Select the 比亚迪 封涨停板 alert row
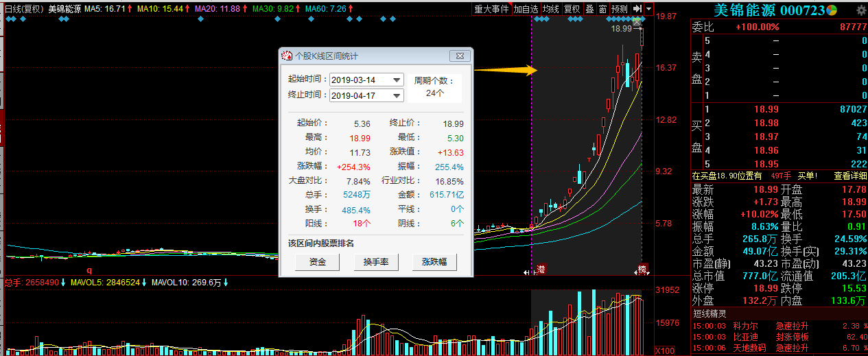Image resolution: width=868 pixels, height=356 pixels. 779,337
